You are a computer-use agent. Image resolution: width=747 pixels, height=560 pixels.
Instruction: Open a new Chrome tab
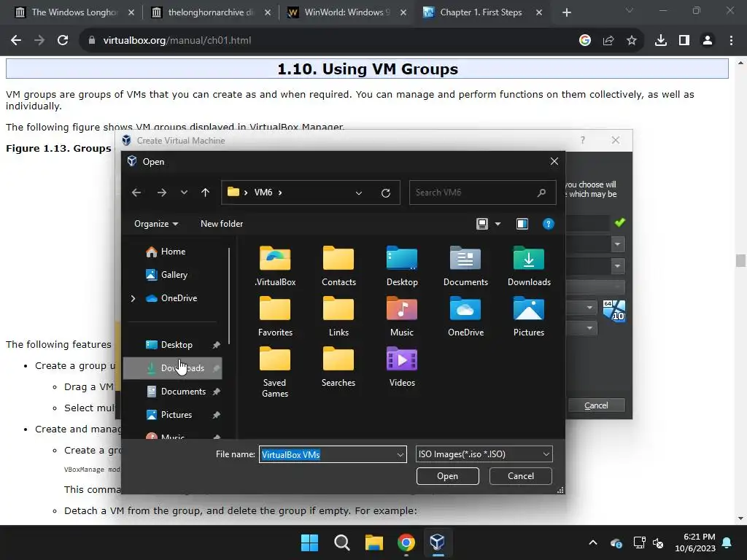(566, 12)
